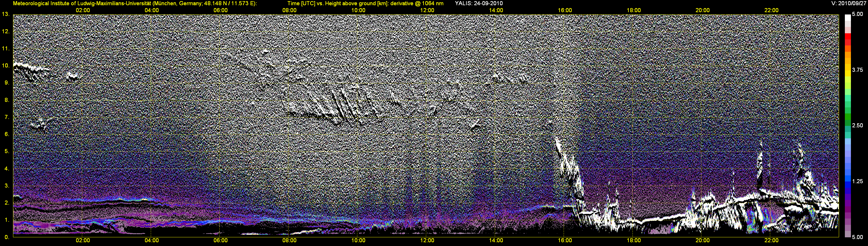This screenshot has width=868, height=246.
Task: Click the 'V: 2010/09/27' version label
Action: (x=848, y=3)
